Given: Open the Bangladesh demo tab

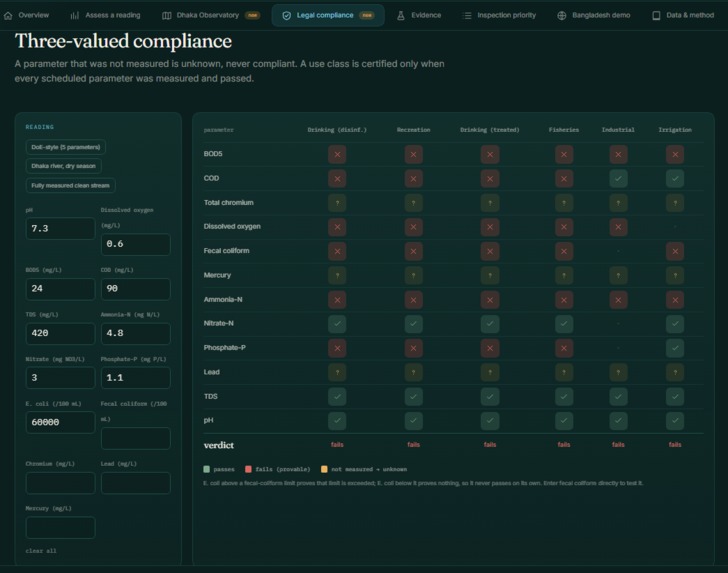Looking at the screenshot, I should [594, 15].
